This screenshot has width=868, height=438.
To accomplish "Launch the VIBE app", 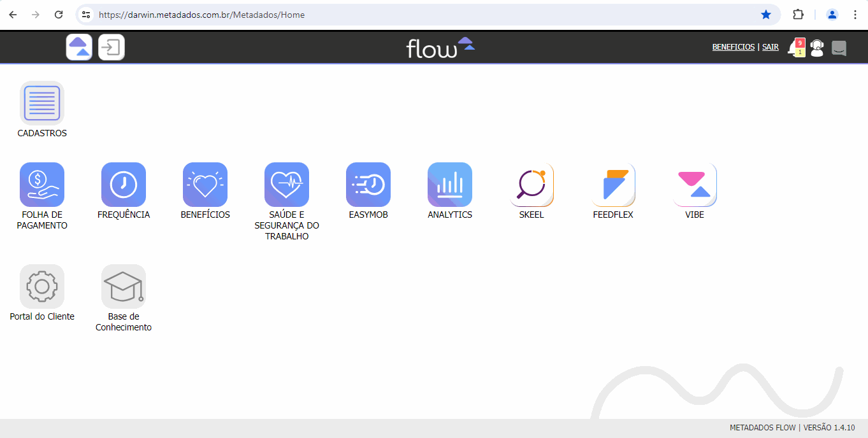I will [695, 185].
